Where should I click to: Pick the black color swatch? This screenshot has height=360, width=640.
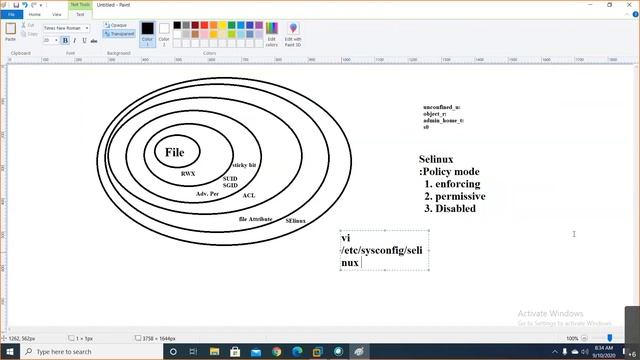point(177,25)
